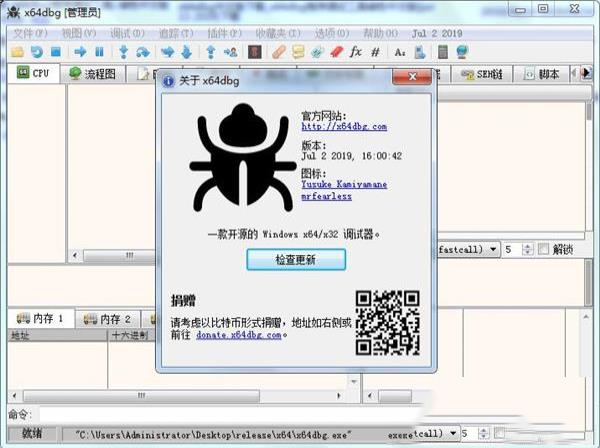Image resolution: width=600 pixels, height=448 pixels.
Task: Click the memory dump horizontal scrollbar thumb
Action: 141,396
